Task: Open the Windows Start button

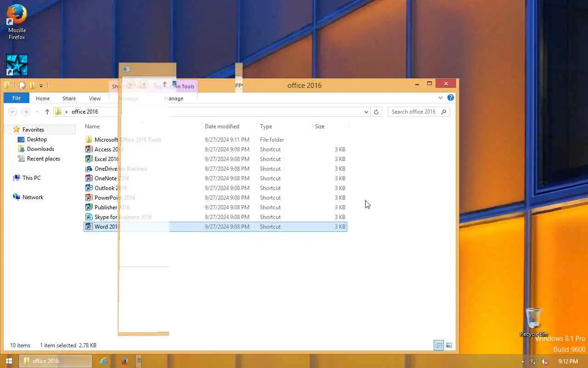Action: (9, 361)
